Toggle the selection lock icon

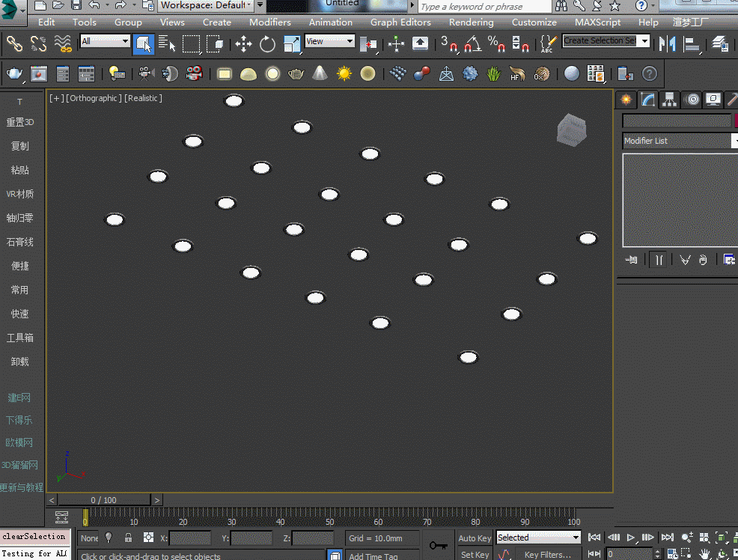[129, 538]
